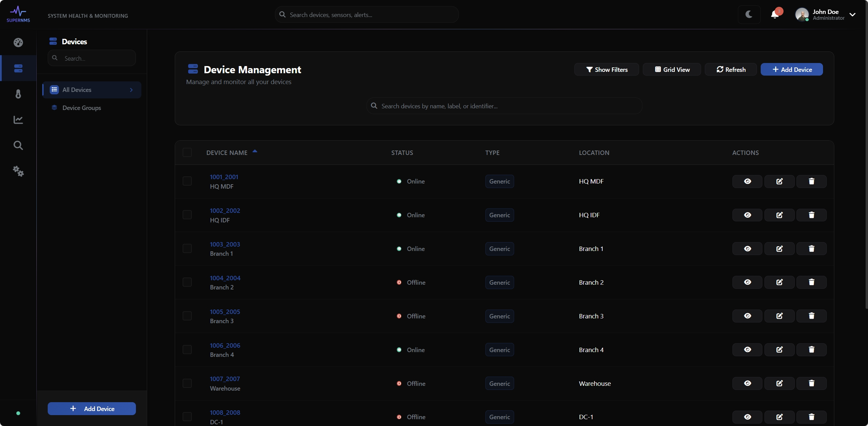Open device link 1003_2003
868x426 pixels.
pos(225,244)
